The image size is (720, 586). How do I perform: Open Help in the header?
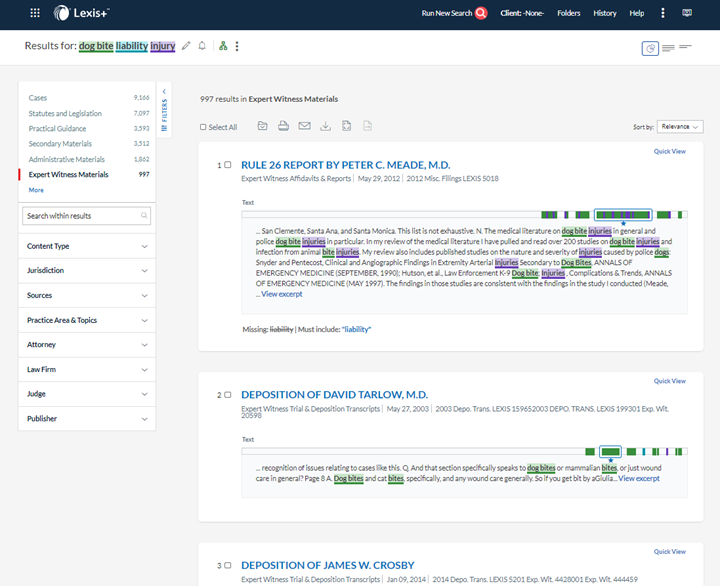pyautogui.click(x=636, y=13)
